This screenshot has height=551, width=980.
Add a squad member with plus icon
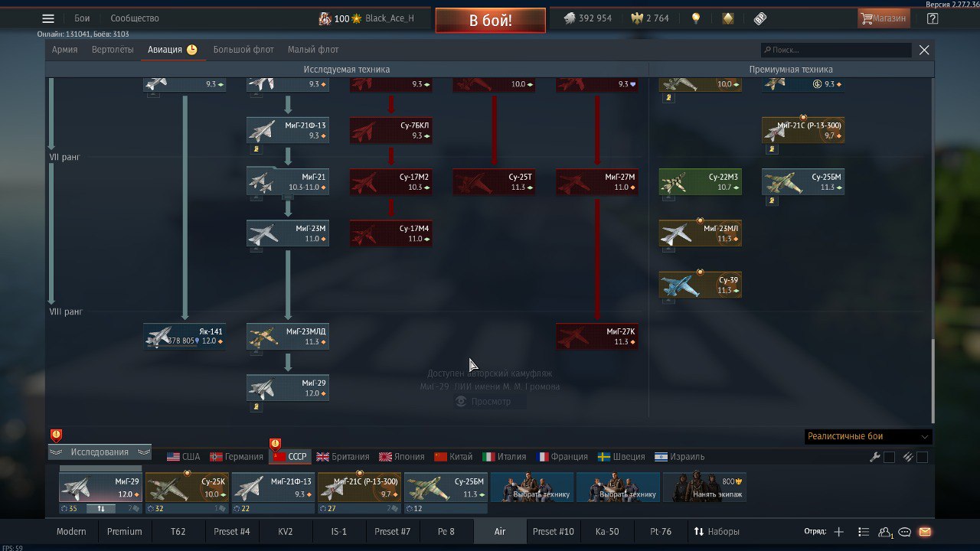click(x=838, y=532)
